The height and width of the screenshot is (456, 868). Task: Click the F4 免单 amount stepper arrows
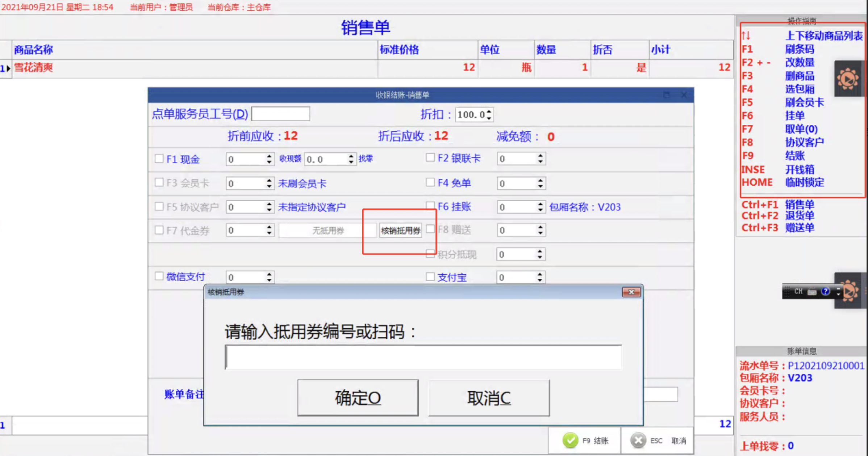point(540,183)
